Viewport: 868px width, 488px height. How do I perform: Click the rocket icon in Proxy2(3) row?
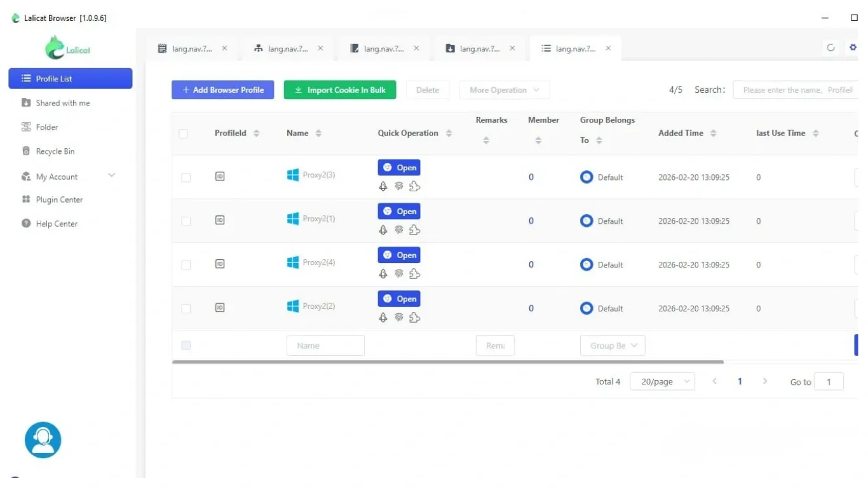click(x=383, y=186)
